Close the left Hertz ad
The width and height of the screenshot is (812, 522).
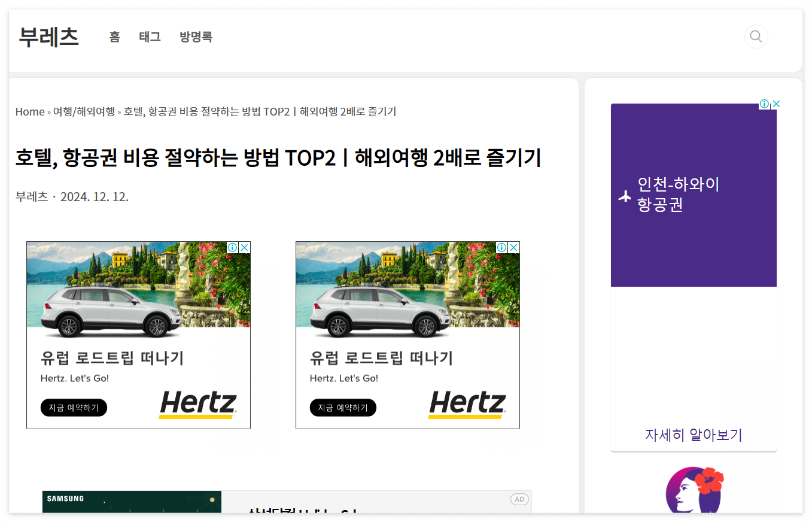coord(245,247)
